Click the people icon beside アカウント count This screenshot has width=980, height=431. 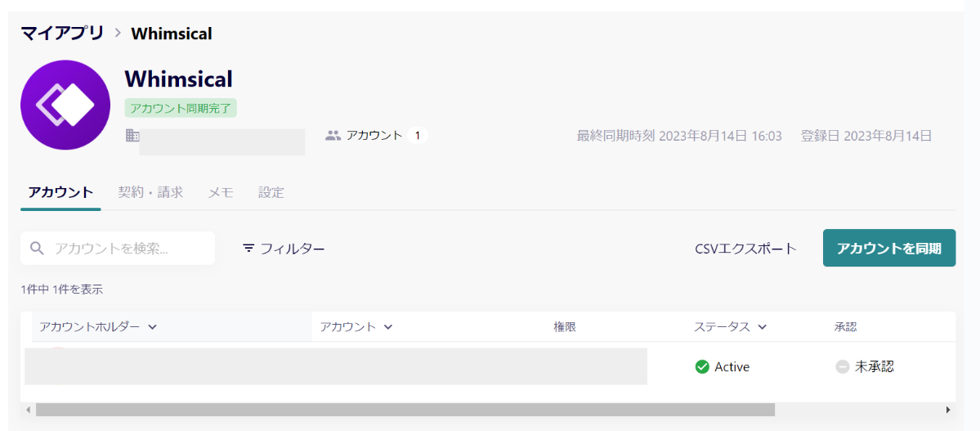(x=333, y=135)
